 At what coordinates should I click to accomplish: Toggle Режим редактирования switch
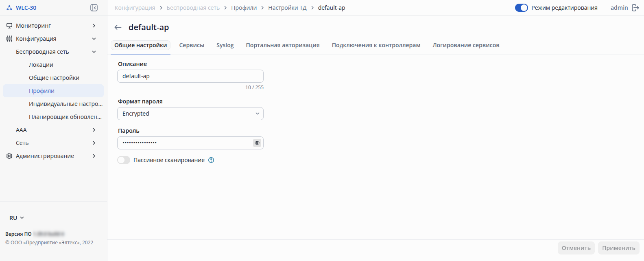coord(522,8)
